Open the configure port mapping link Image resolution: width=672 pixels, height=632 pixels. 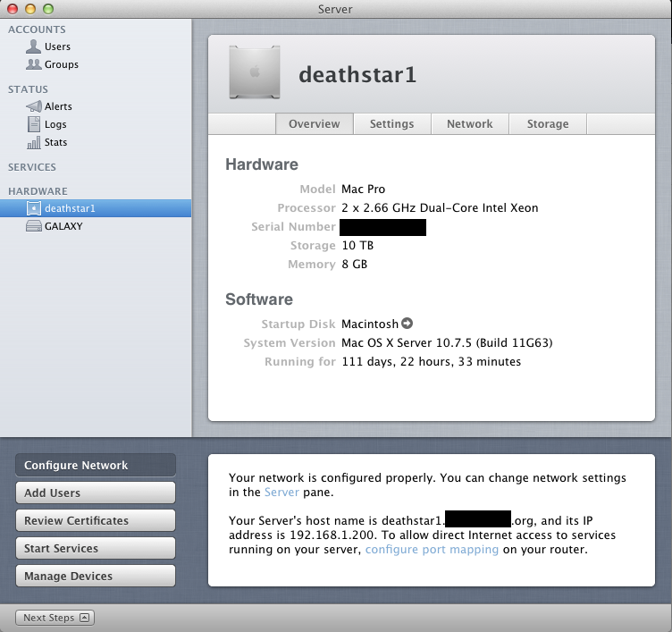[432, 549]
